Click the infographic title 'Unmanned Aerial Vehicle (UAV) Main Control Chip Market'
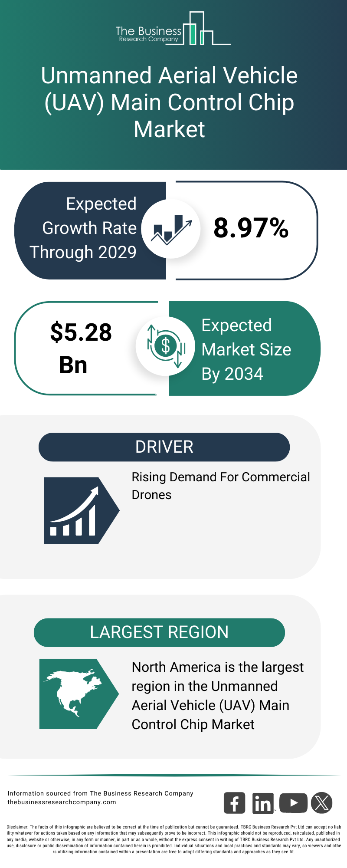Viewport: 347px width, 868px height. [x=169, y=102]
